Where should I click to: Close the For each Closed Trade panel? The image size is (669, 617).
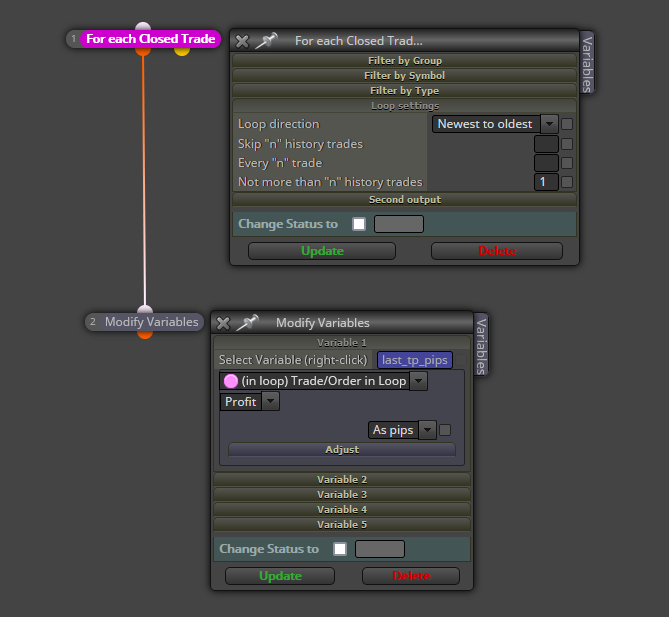point(242,41)
